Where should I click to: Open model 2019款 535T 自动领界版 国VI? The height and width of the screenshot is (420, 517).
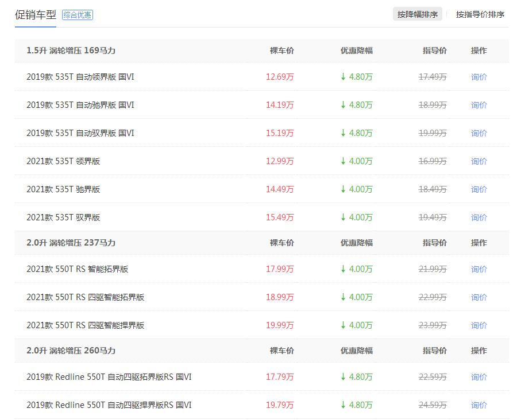tap(80, 77)
